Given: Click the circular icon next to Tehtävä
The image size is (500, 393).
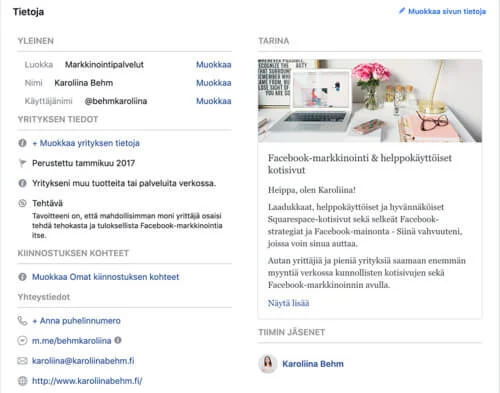Looking at the screenshot, I should click(x=22, y=203).
